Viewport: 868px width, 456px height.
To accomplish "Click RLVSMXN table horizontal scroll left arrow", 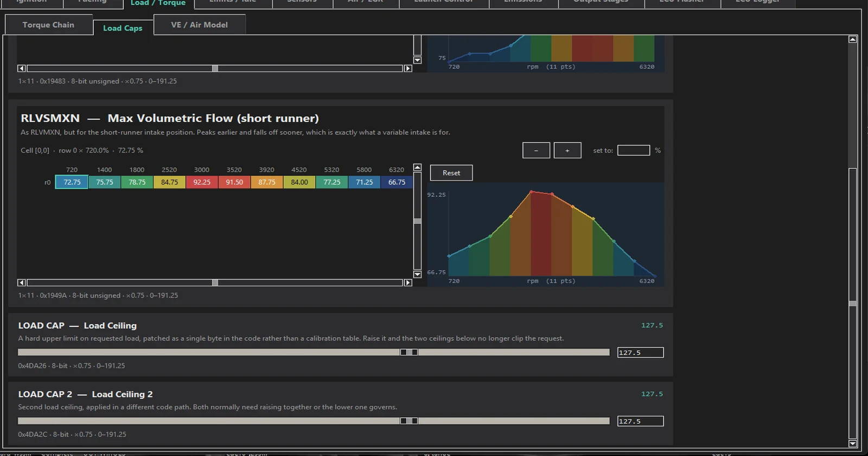I will 21,283.
